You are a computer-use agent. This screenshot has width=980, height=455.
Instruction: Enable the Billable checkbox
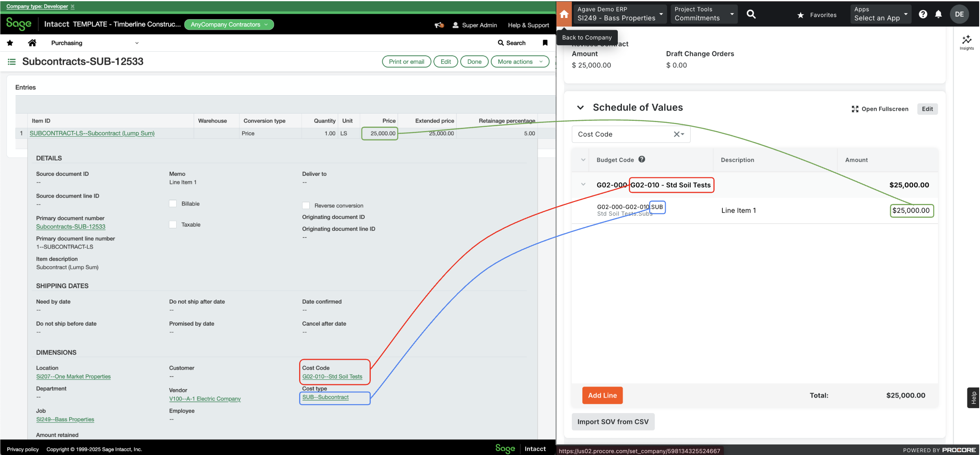pyautogui.click(x=173, y=203)
